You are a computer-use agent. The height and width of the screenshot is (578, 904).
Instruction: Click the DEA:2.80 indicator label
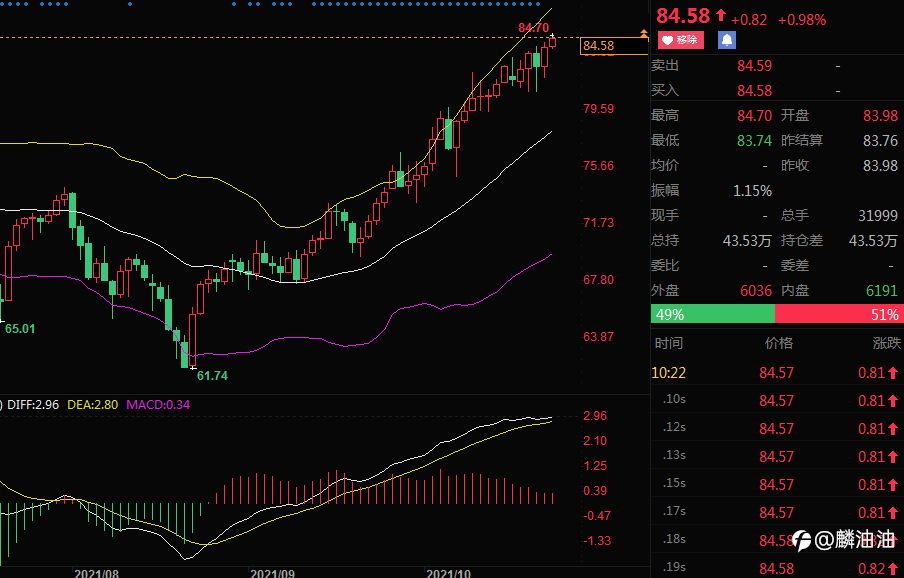click(92, 405)
